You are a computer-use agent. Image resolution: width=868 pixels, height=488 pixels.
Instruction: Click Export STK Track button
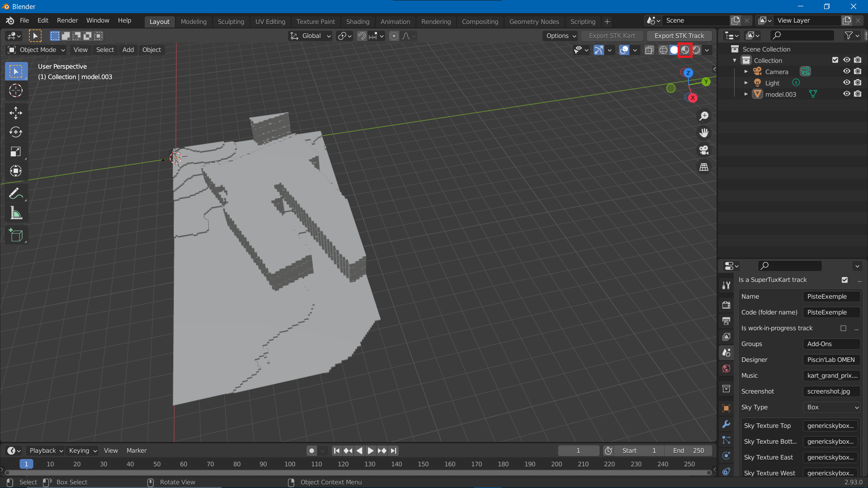679,36
